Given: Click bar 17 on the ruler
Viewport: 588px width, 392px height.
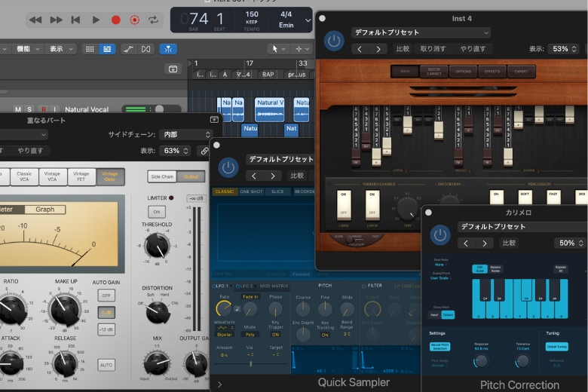Looking at the screenshot, I should point(250,63).
